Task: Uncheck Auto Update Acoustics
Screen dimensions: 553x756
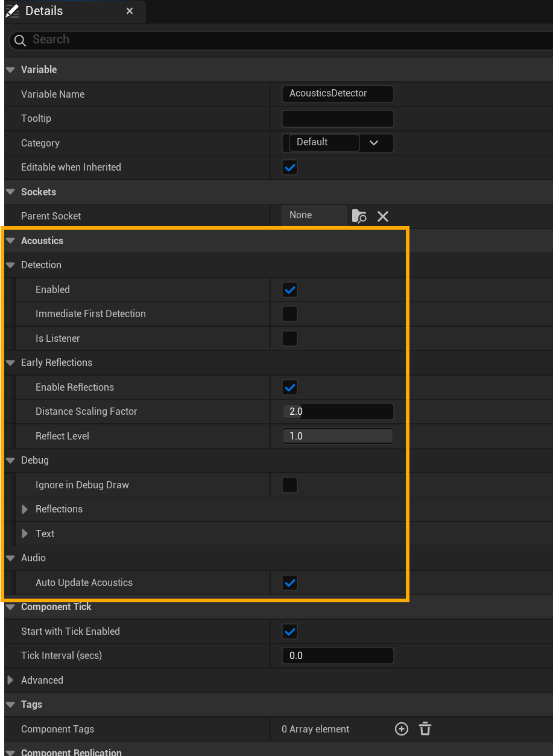Action: tap(290, 583)
